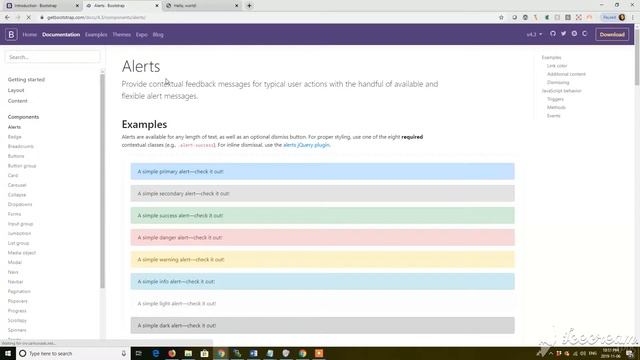The width and height of the screenshot is (640, 360).
Task: Open the Bootstrap GitHub icon link
Action: [553, 34]
